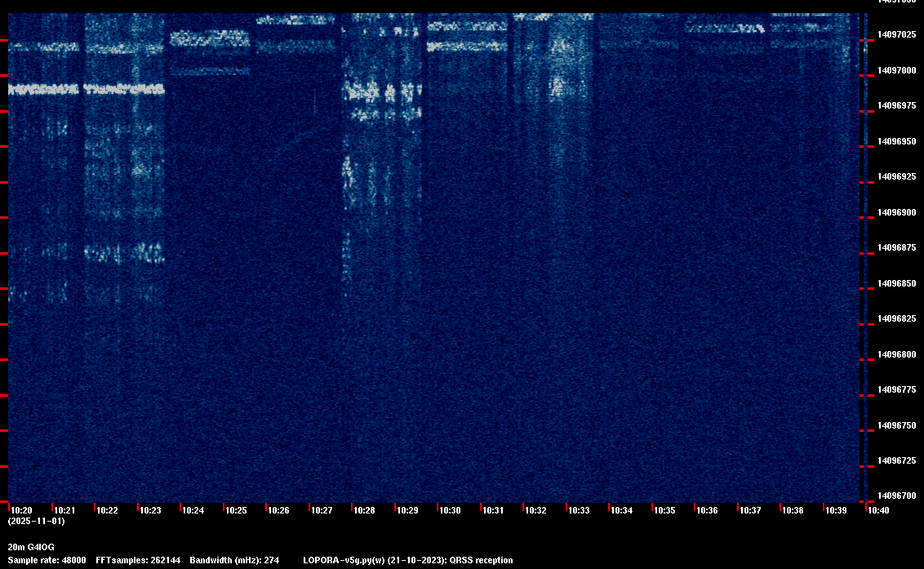Pick the 14096950 frequency label
This screenshot has width=924, height=569.
pyautogui.click(x=897, y=141)
